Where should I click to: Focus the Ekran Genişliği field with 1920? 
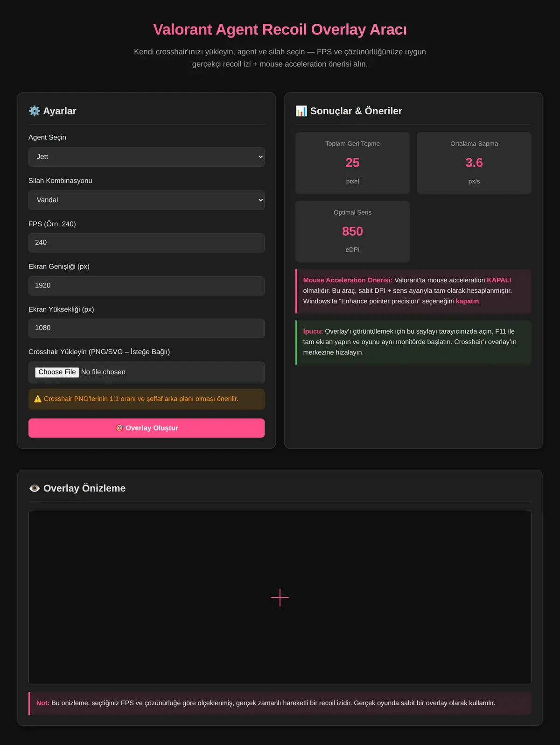point(147,286)
